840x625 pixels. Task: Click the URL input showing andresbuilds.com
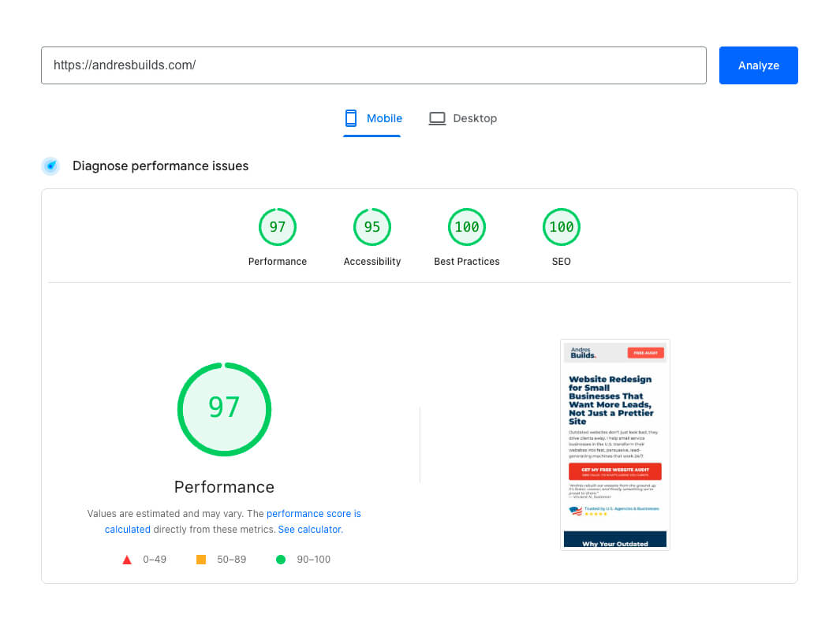point(374,65)
